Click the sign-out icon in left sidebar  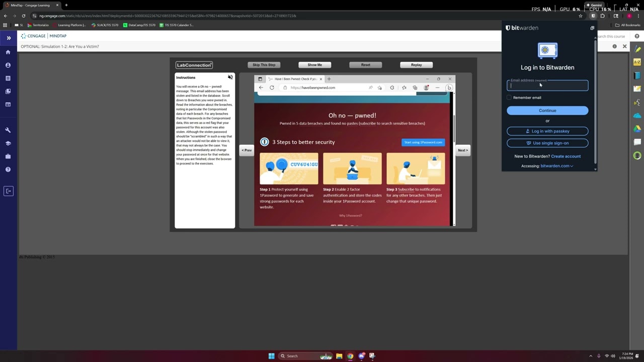[8, 191]
